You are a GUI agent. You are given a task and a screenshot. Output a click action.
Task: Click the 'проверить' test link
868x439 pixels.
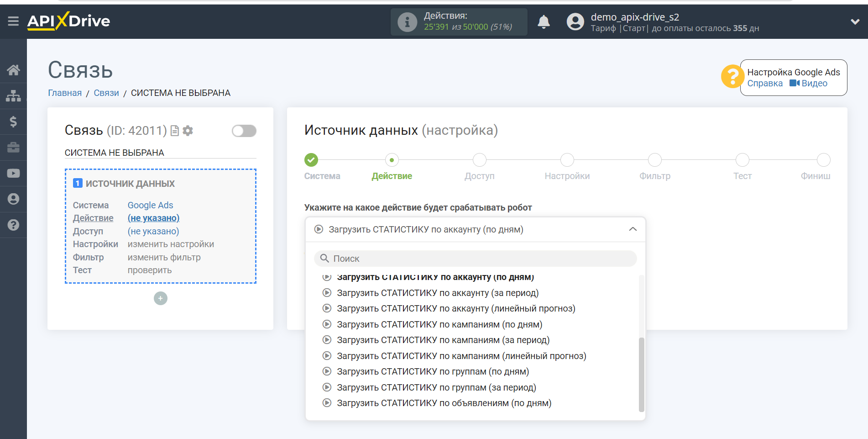tap(150, 270)
